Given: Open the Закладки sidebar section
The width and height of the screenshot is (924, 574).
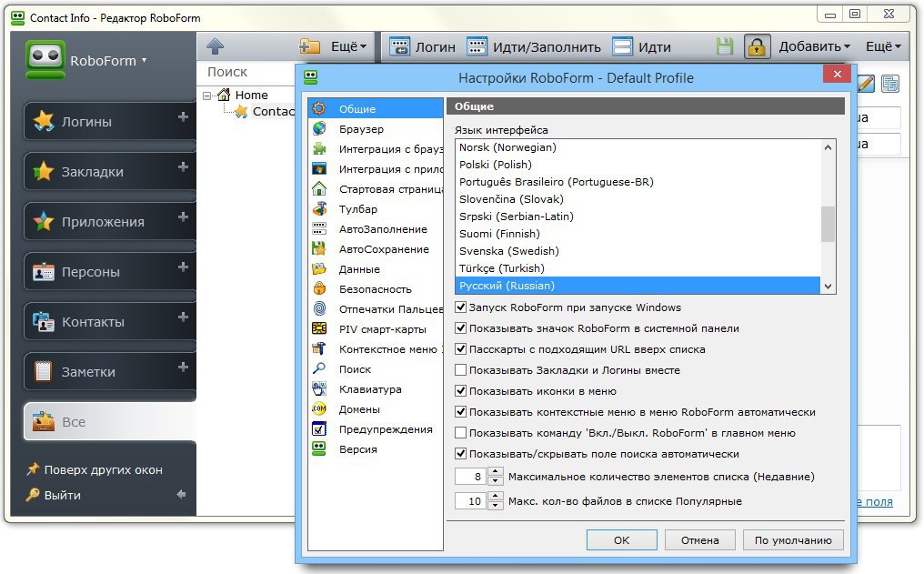Looking at the screenshot, I should [110, 171].
